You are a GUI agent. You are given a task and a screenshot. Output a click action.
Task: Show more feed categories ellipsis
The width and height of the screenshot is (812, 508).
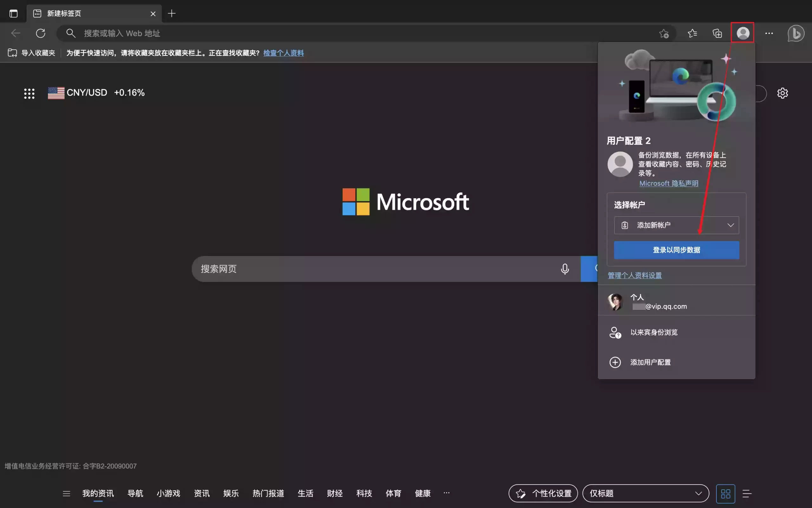point(446,493)
